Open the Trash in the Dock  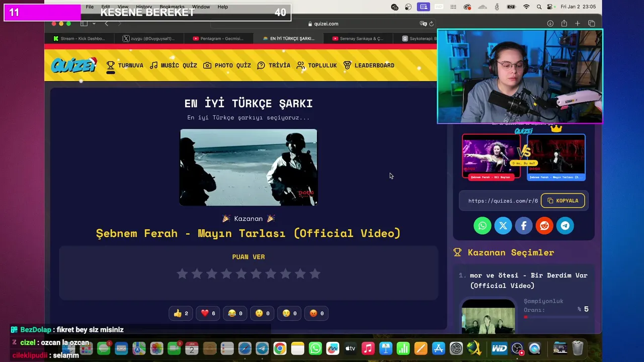click(x=578, y=348)
